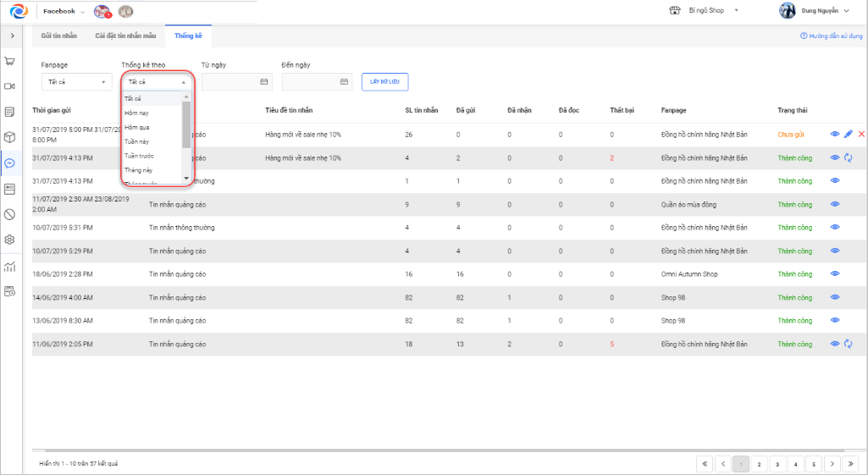Click the video camera sidebar icon
The height and width of the screenshot is (475, 868).
pos(10,86)
